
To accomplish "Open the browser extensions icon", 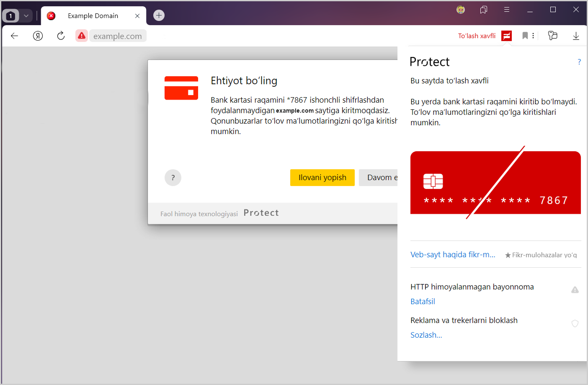I will point(552,36).
